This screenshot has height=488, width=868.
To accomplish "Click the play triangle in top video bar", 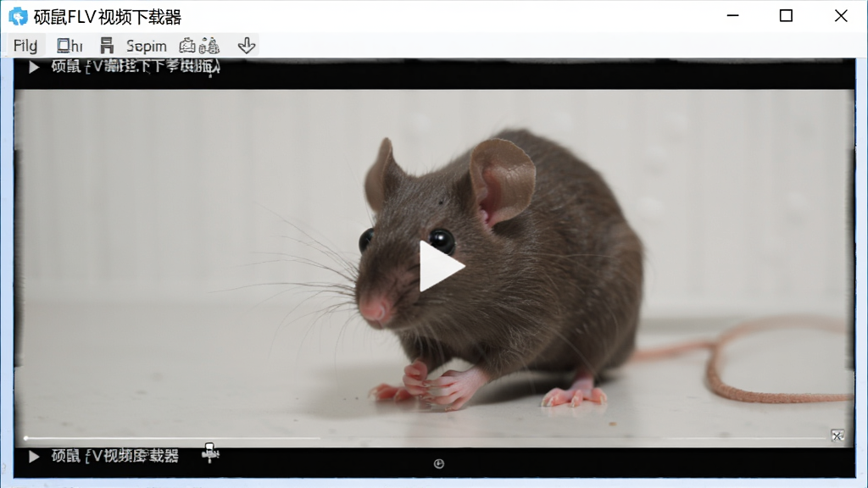I will click(34, 67).
